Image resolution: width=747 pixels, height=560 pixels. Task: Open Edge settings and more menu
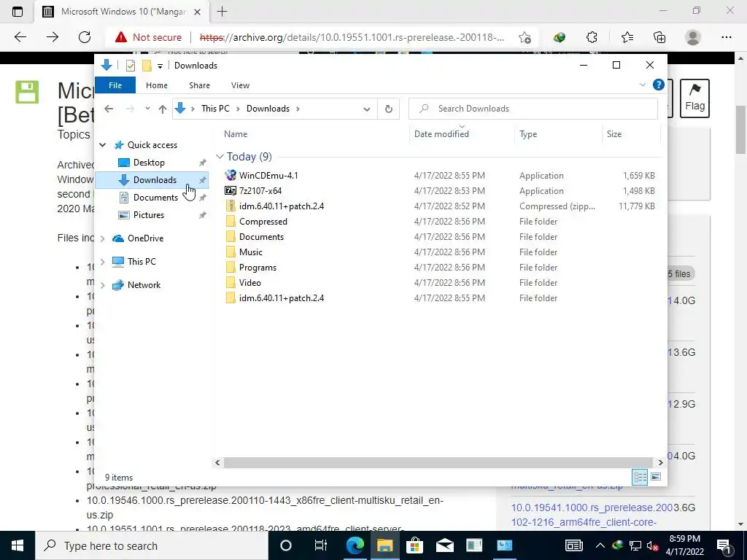[x=726, y=37]
